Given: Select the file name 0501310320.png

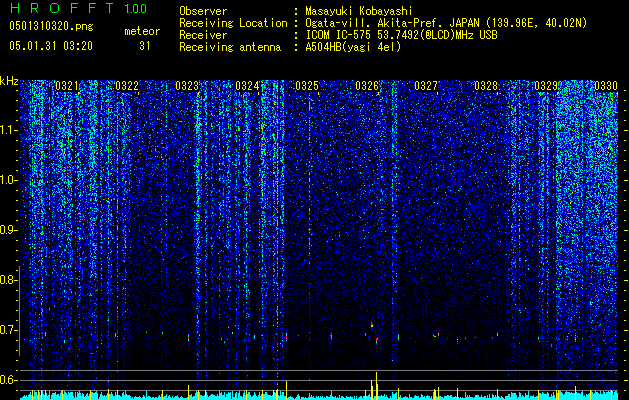Looking at the screenshot, I should click(x=51, y=27).
